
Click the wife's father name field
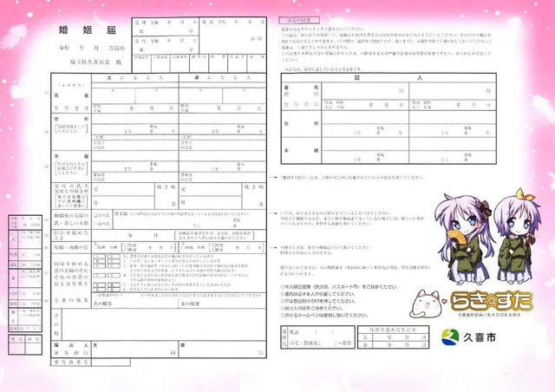(210, 189)
